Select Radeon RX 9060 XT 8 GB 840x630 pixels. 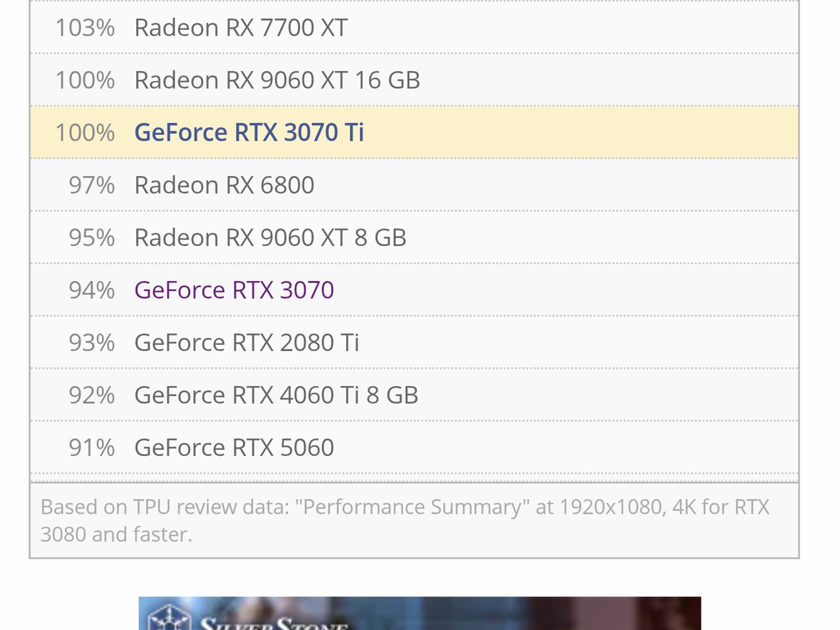(270, 237)
